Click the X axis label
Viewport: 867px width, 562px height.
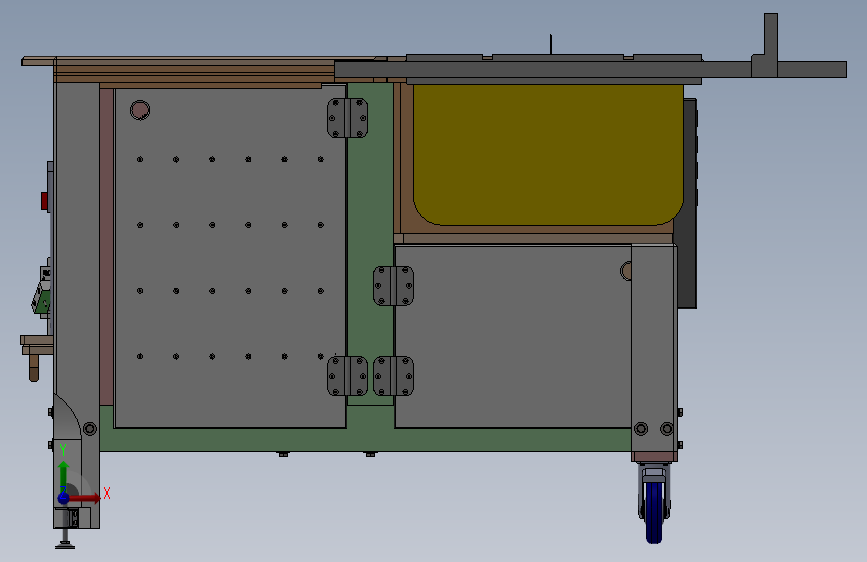[107, 493]
